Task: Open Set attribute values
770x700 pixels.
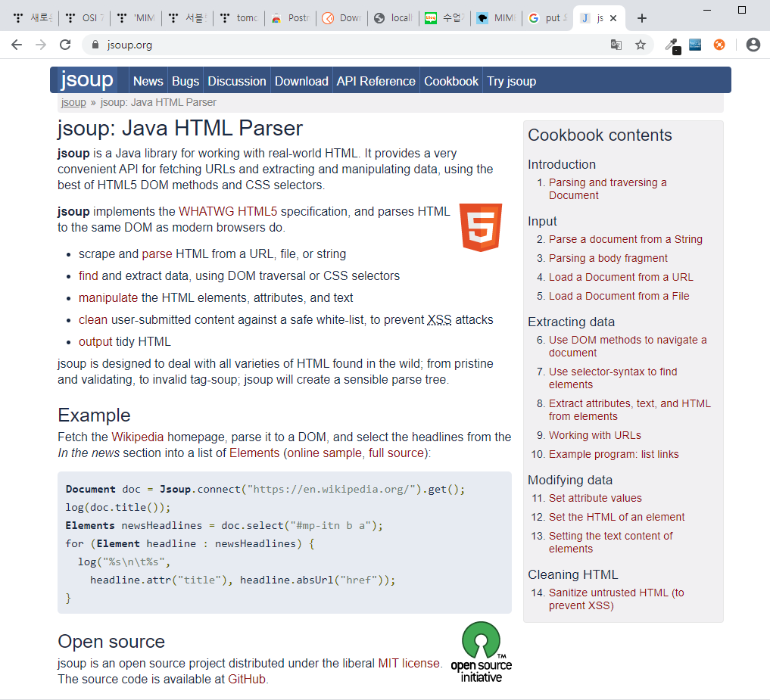Action: coord(595,498)
